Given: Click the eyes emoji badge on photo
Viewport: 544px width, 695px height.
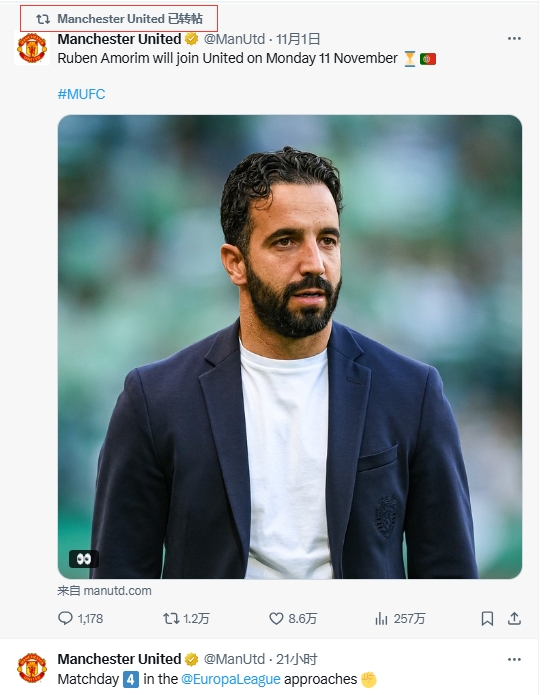Looking at the screenshot, I should (x=84, y=559).
